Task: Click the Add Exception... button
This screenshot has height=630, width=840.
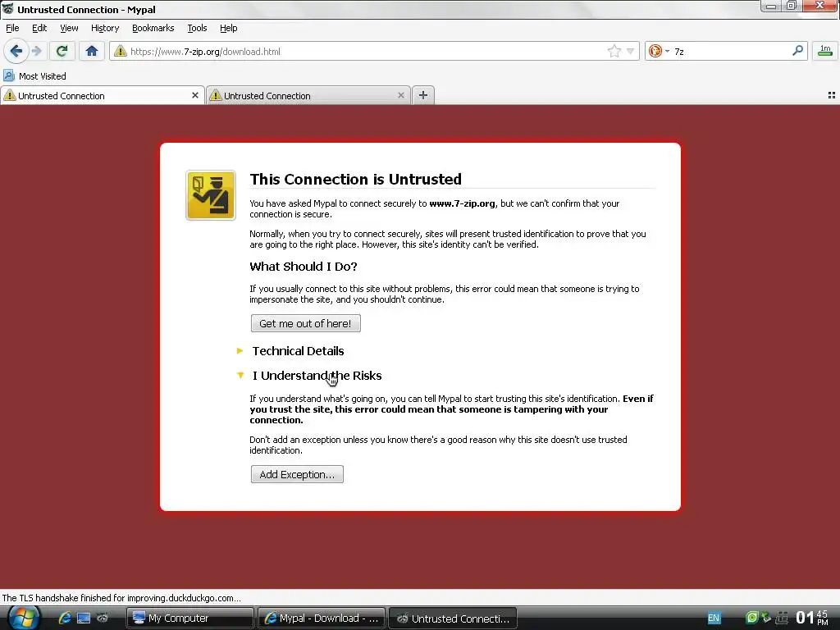Action: pos(297,475)
